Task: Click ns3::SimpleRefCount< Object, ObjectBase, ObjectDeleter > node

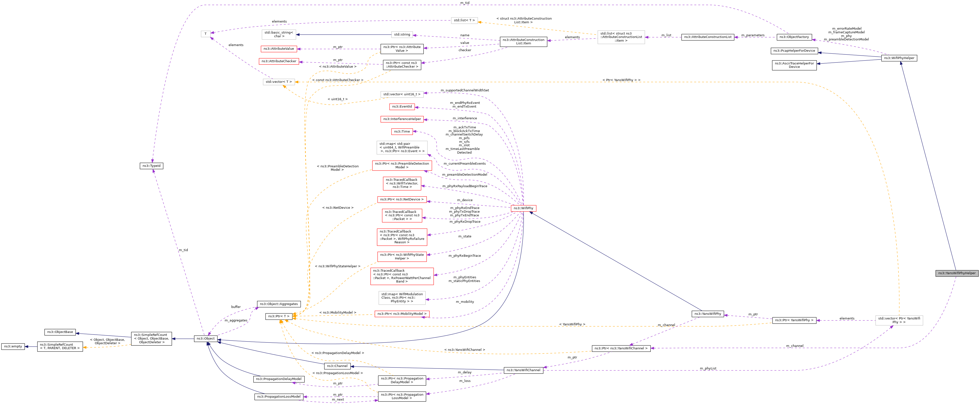Action: pos(151,339)
